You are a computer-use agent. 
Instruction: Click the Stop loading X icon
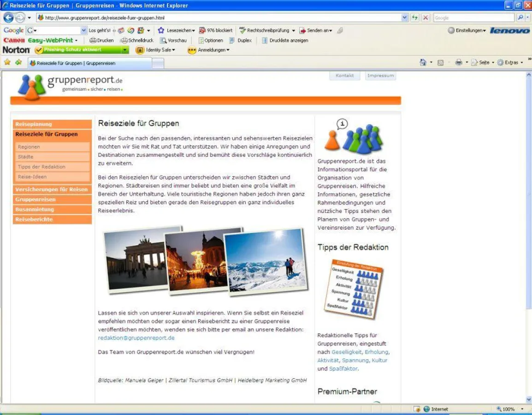[425, 18]
